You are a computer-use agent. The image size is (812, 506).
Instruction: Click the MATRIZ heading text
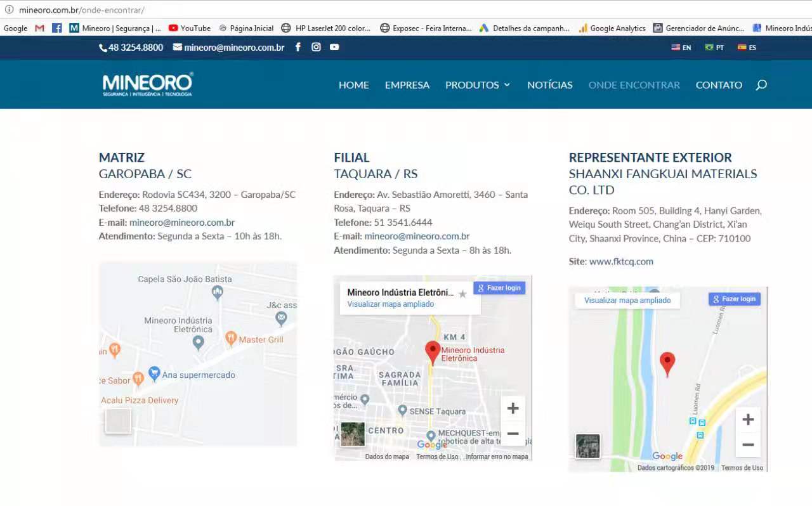[x=122, y=157]
